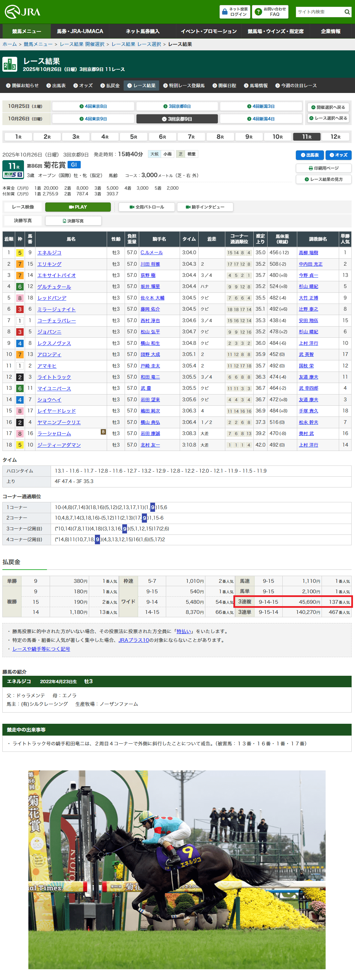Expand 4回東京9日 meeting selection
This screenshot has height=980, width=355.
coord(93,119)
